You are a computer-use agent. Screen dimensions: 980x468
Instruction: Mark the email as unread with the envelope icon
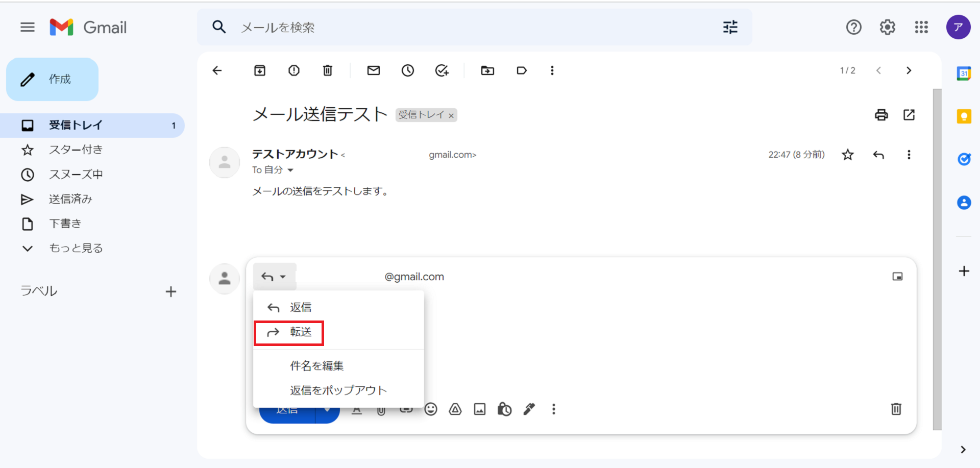pos(374,70)
